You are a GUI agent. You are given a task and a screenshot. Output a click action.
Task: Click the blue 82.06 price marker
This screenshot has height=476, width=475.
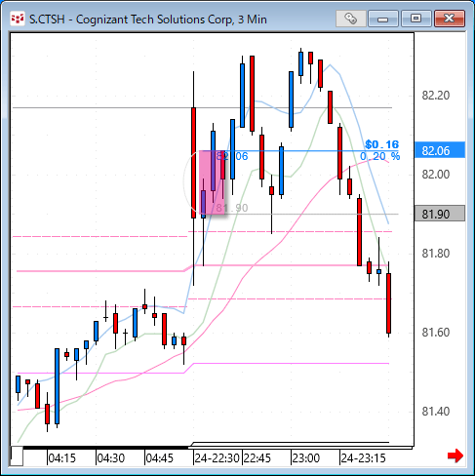pyautogui.click(x=440, y=150)
